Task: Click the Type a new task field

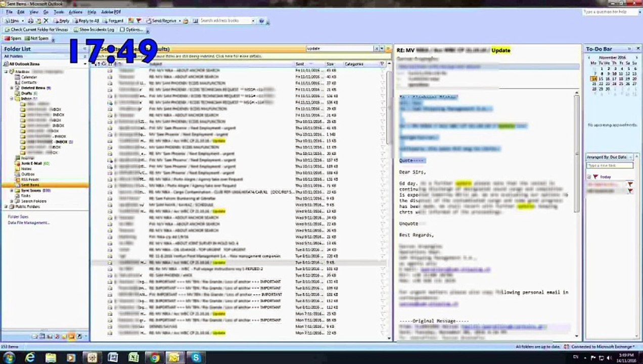Action: coord(610,165)
